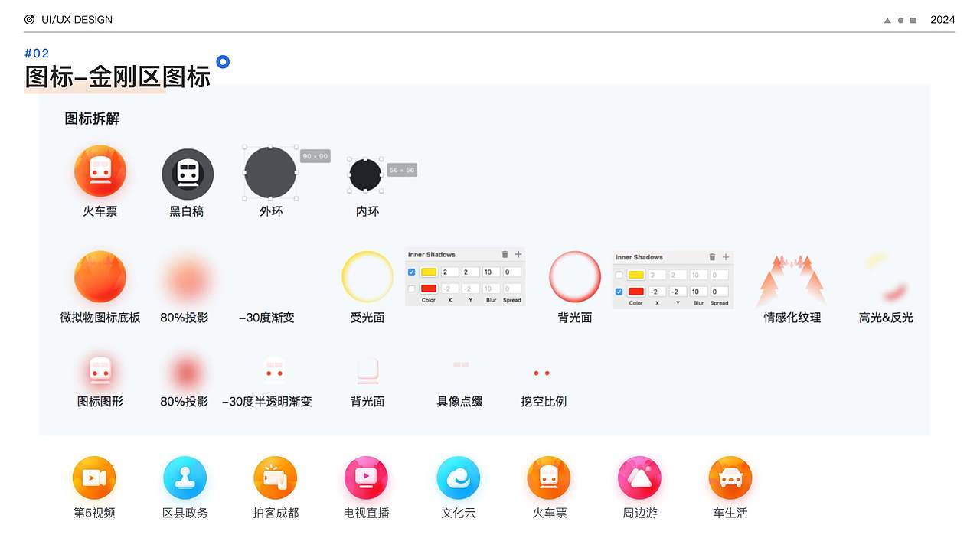Click the 图标-金刚区图标 heading
Image resolution: width=980 pixels, height=551 pixels.
(117, 77)
